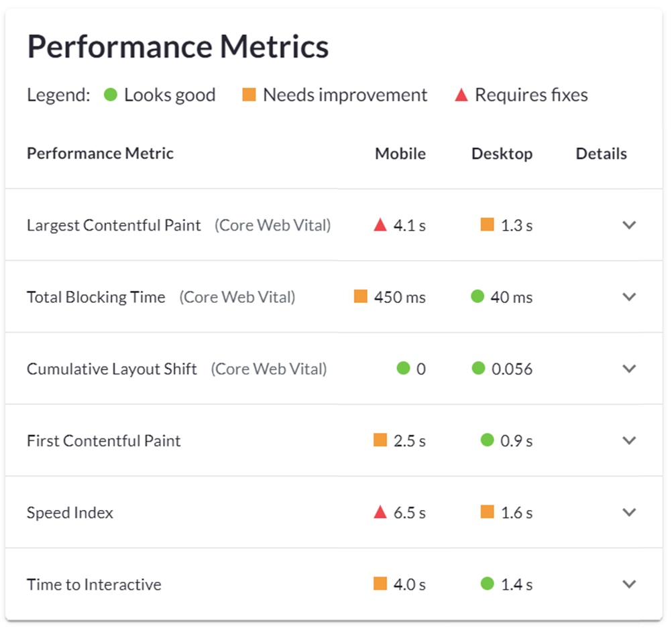Expand Largest Contentful Paint details

(x=628, y=225)
